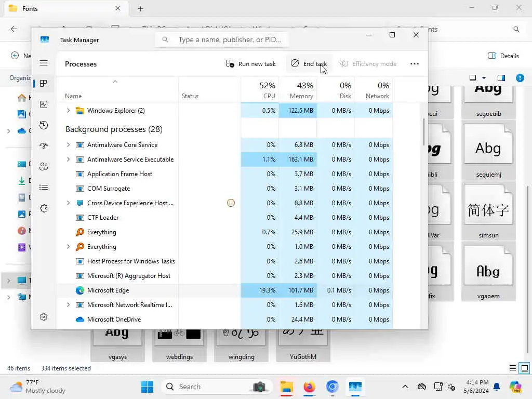Open view layout dropdown in Fonts window

[x=484, y=78]
